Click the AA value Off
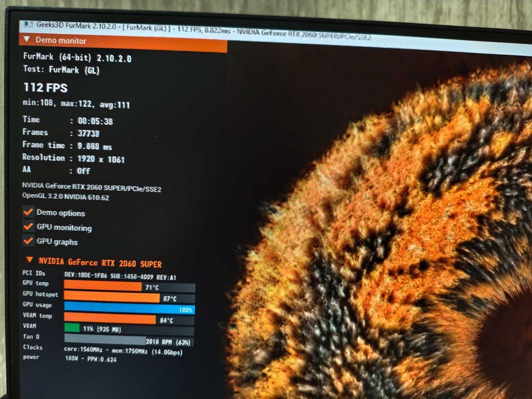 (83, 170)
